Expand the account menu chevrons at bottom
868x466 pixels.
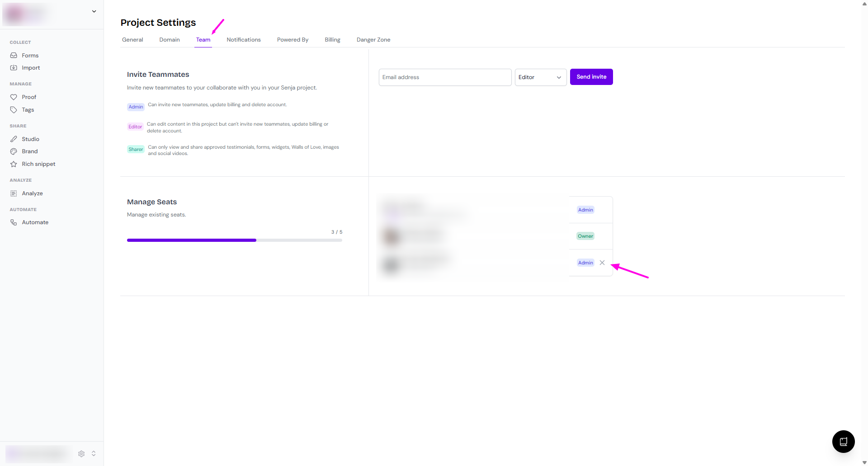click(x=94, y=453)
